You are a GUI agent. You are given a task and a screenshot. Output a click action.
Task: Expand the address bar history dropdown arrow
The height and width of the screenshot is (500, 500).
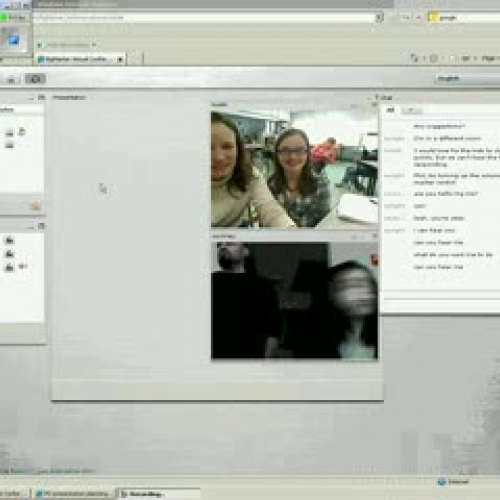pyautogui.click(x=379, y=17)
